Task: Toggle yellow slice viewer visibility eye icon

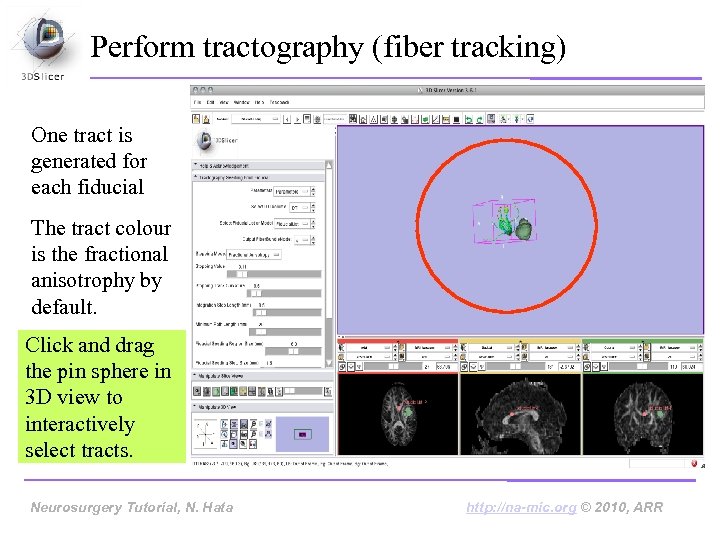Action: [473, 366]
